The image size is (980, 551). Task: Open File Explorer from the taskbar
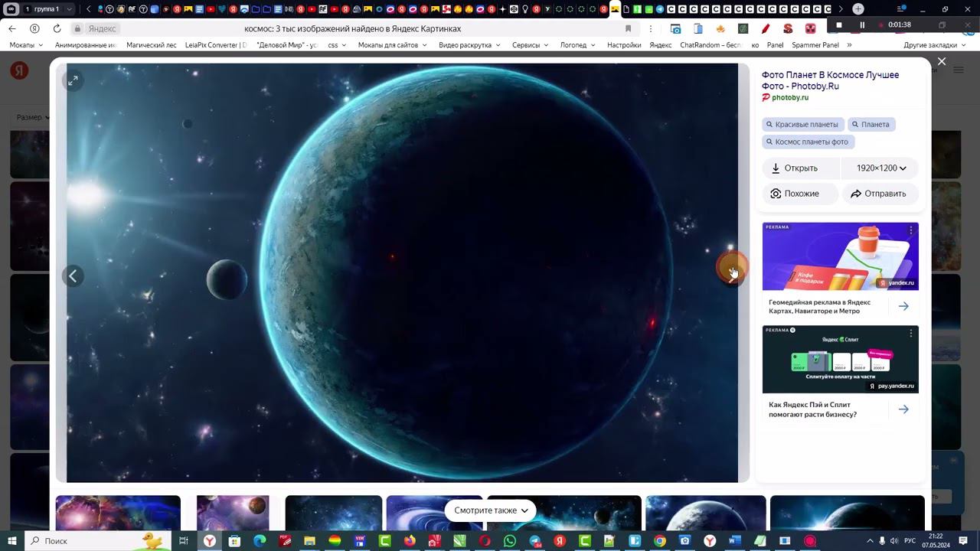pyautogui.click(x=309, y=541)
